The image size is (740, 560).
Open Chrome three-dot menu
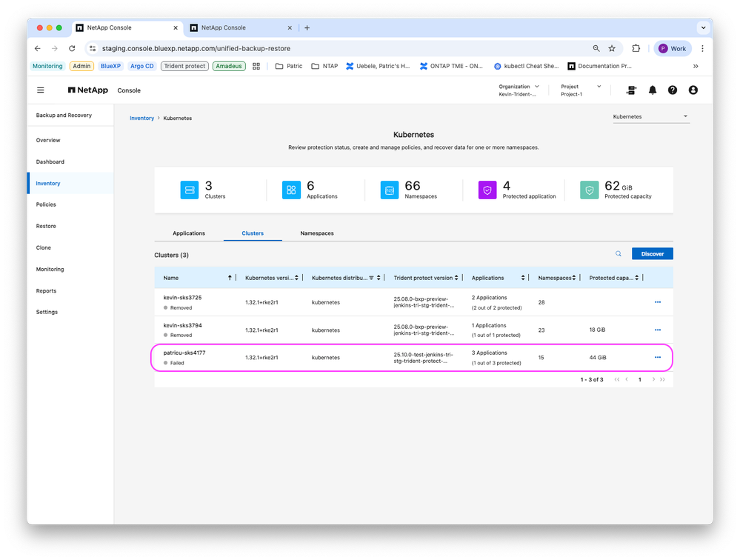coord(702,48)
